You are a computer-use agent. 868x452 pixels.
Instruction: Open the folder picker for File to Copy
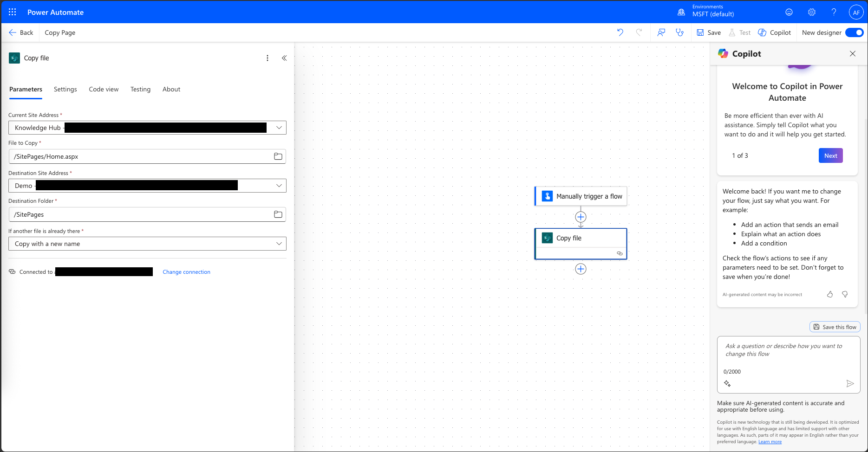pos(278,156)
